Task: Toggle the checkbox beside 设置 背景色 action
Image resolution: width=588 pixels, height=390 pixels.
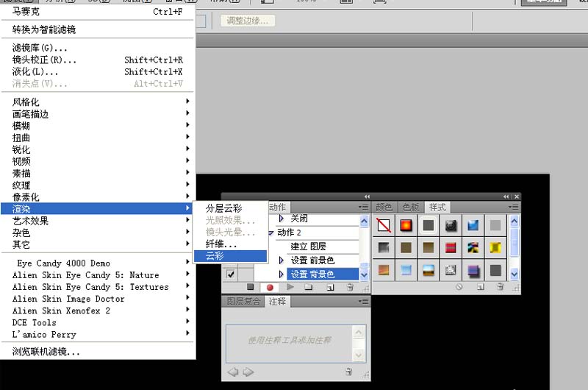Action: [x=231, y=274]
